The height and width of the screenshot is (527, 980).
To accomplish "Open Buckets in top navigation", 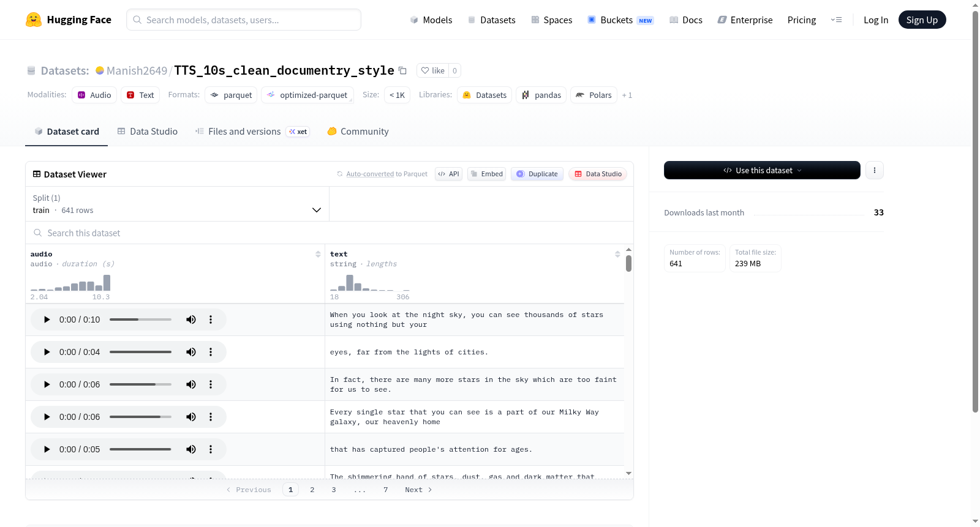I will click(x=620, y=20).
